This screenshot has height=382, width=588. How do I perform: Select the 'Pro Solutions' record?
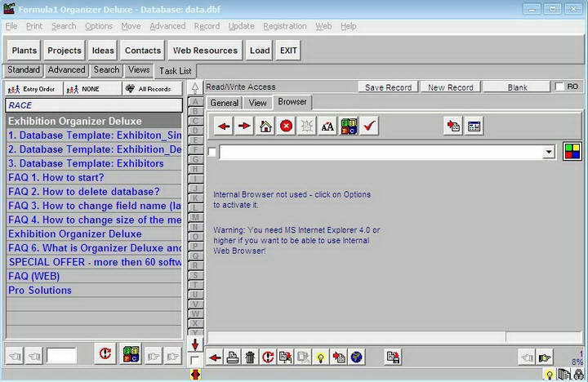(94, 290)
